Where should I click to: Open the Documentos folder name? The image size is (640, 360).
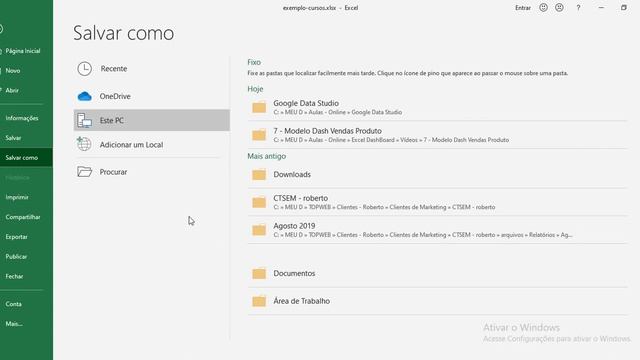click(x=294, y=273)
